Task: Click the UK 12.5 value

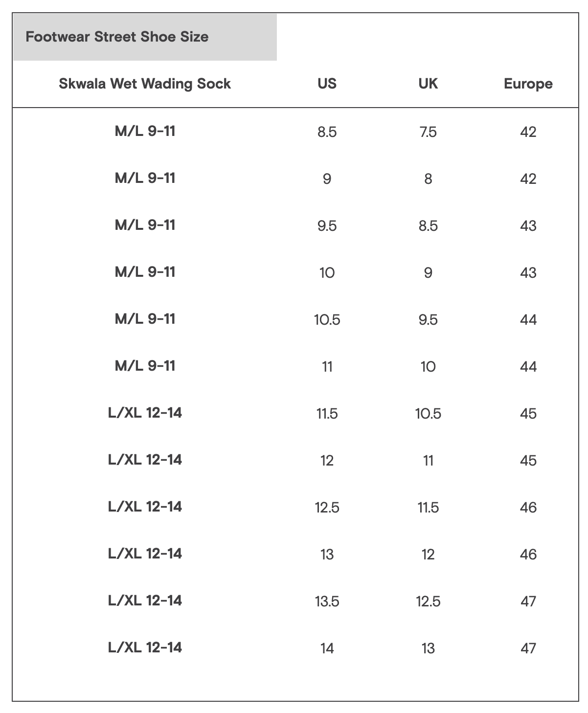Action: tap(428, 602)
